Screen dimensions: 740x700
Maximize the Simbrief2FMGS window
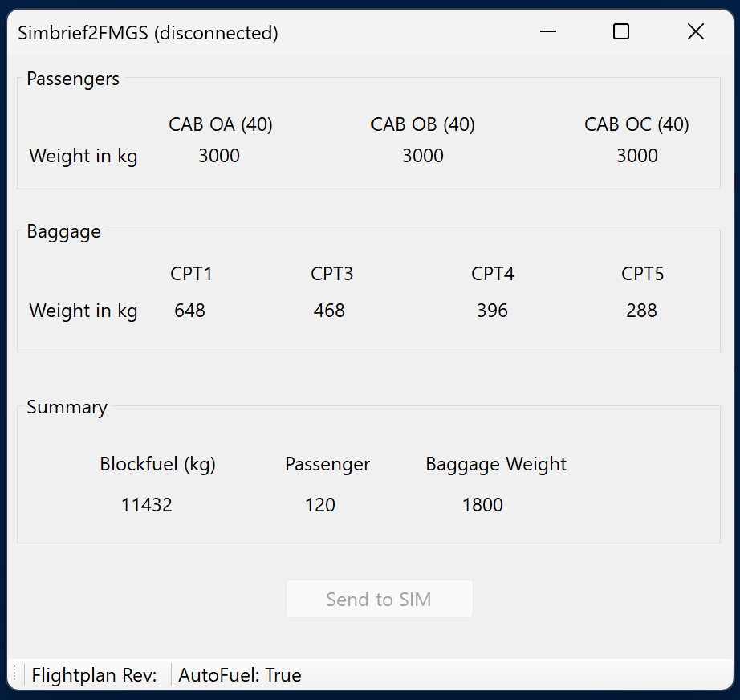pos(621,32)
